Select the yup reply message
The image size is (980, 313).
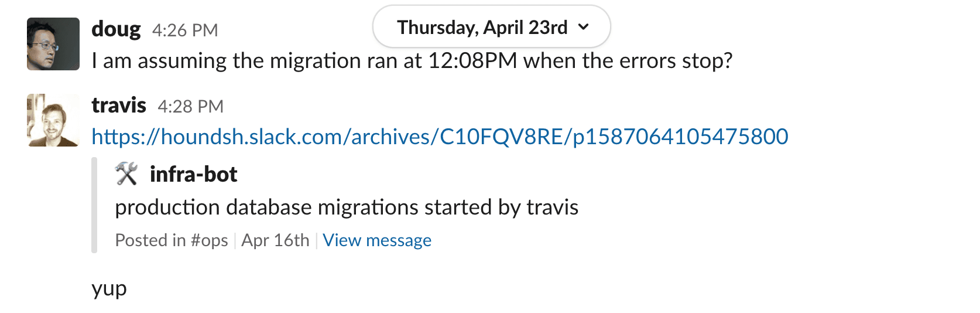point(109,288)
